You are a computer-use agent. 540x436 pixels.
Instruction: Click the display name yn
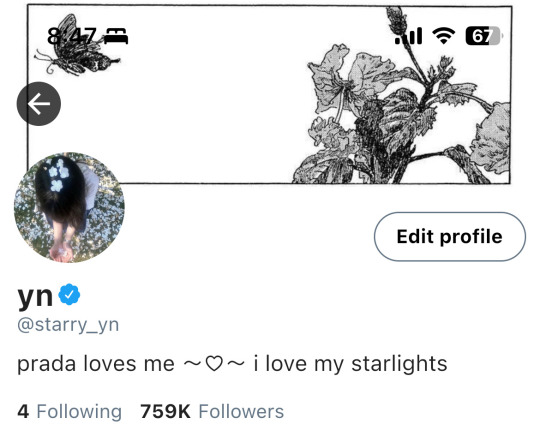[x=35, y=296]
